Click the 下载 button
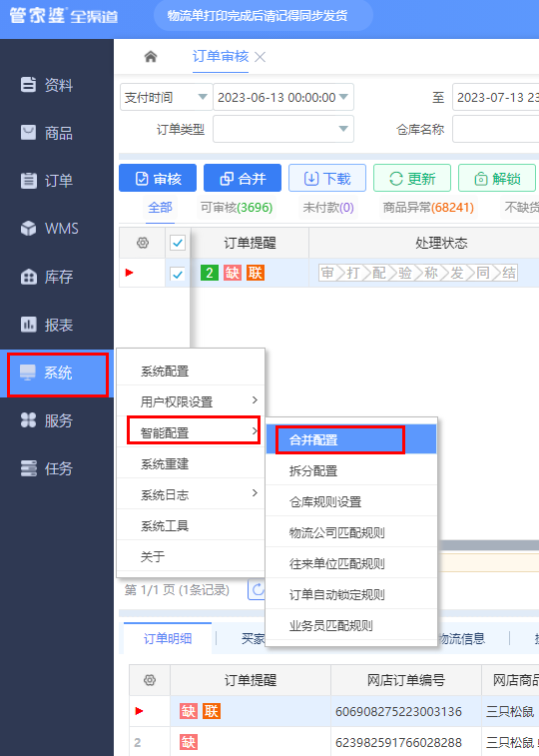The height and width of the screenshot is (756, 539). (327, 179)
